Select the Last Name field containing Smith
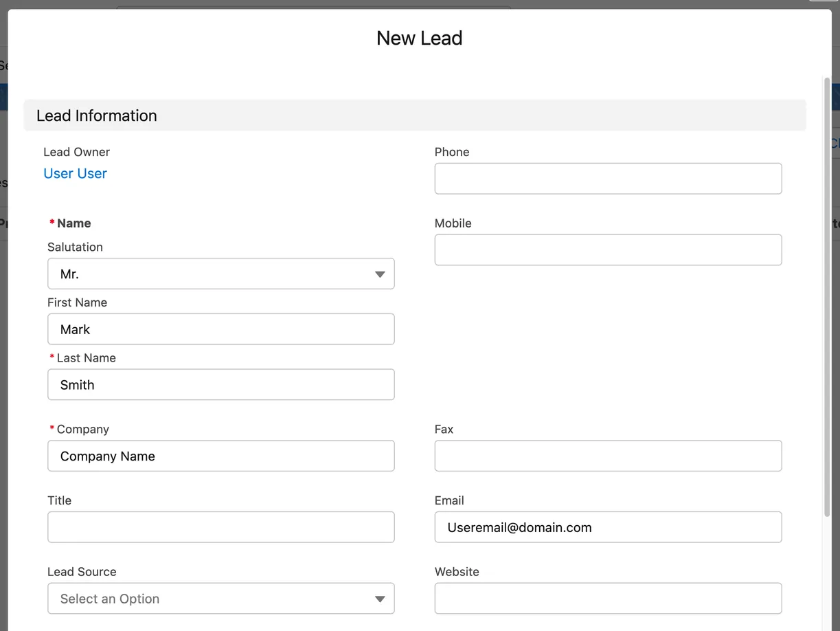Screen dimensions: 840x631 coord(220,385)
